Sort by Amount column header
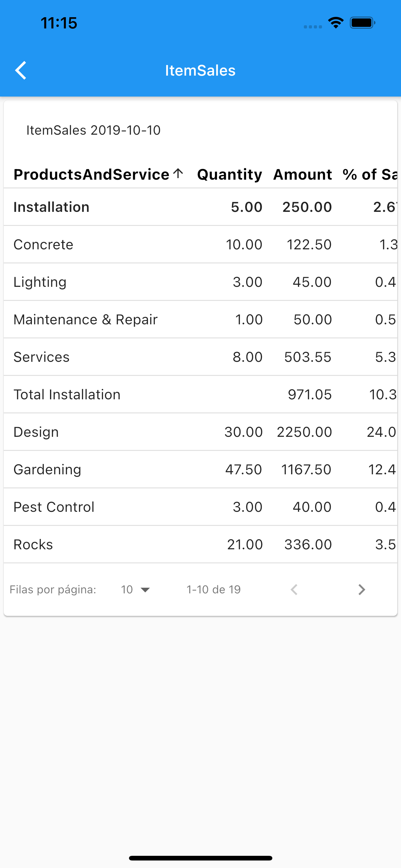Viewport: 401px width, 868px height. click(303, 174)
